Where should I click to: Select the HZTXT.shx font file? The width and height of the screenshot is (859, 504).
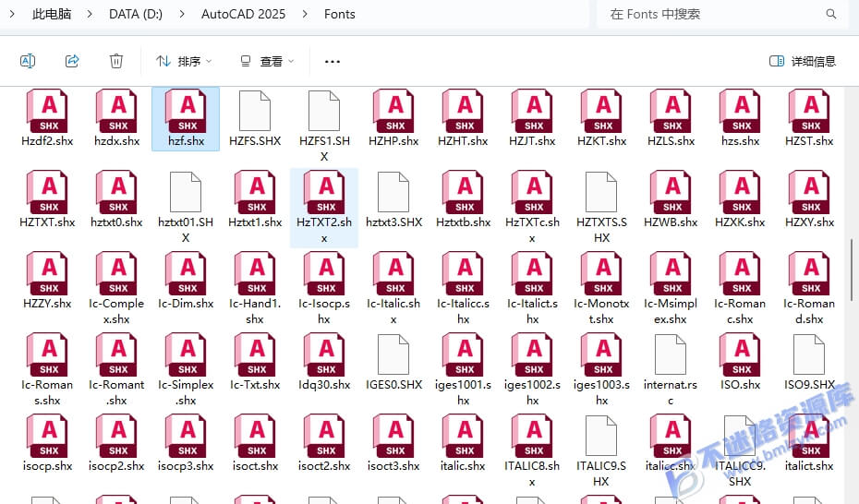[47, 199]
